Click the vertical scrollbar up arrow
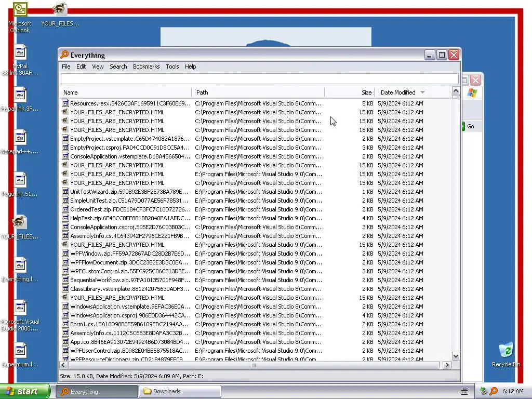Screen dimensions: 532x399 pyautogui.click(x=456, y=91)
